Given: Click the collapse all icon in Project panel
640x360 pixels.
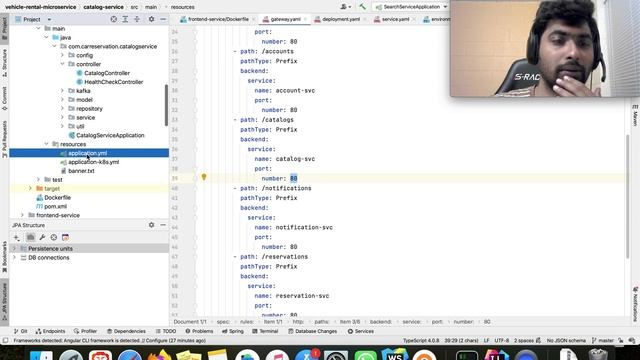Looking at the screenshot, I should click(137, 19).
